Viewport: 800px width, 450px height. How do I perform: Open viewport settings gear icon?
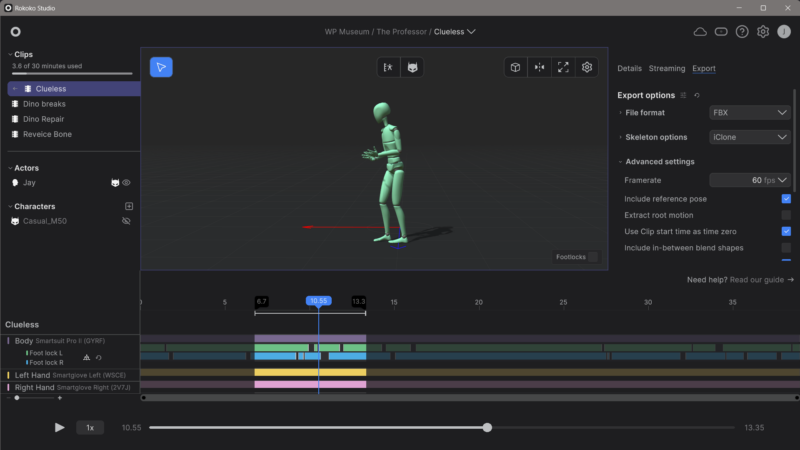pos(588,67)
